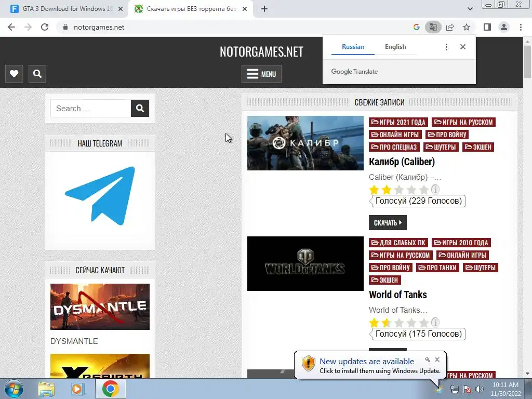
Task: Switch to the Скачать игры БЕЗ торрента tab
Action: (x=190, y=9)
